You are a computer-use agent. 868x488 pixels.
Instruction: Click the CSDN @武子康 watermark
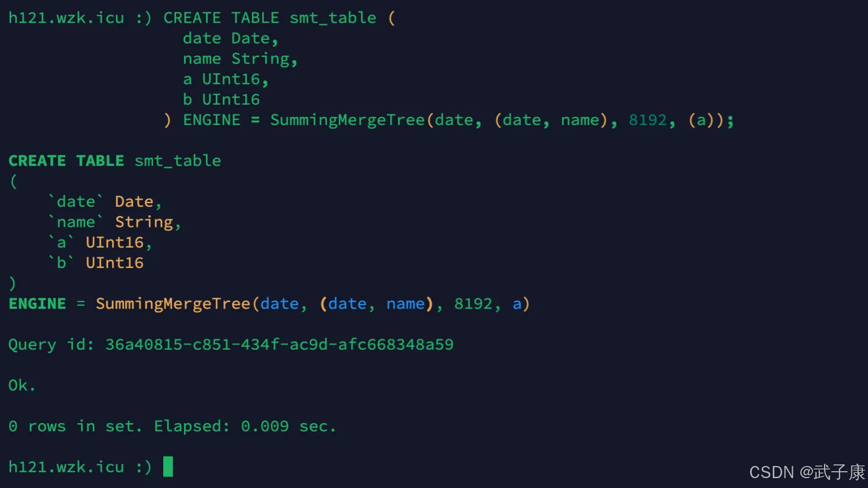click(x=807, y=472)
